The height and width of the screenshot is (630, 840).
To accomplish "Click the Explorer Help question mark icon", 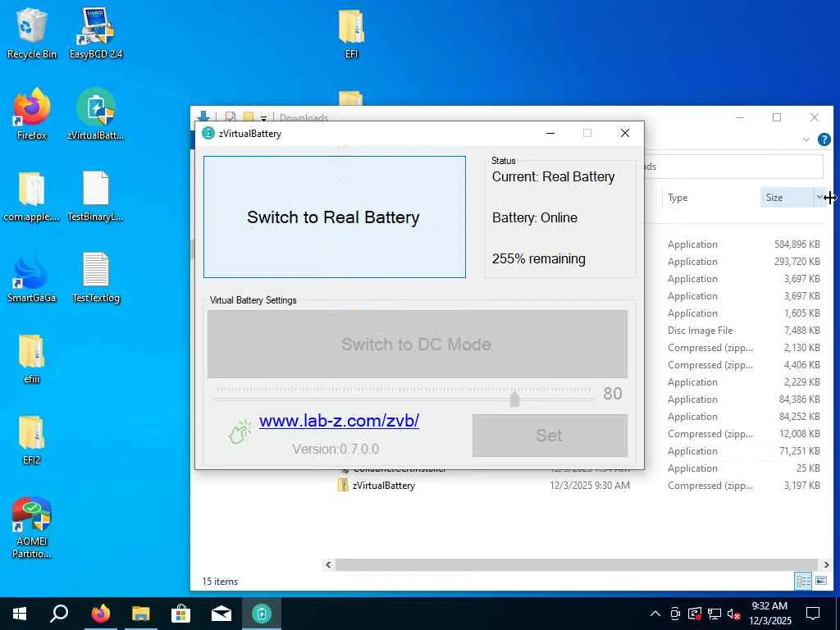I will [x=824, y=139].
